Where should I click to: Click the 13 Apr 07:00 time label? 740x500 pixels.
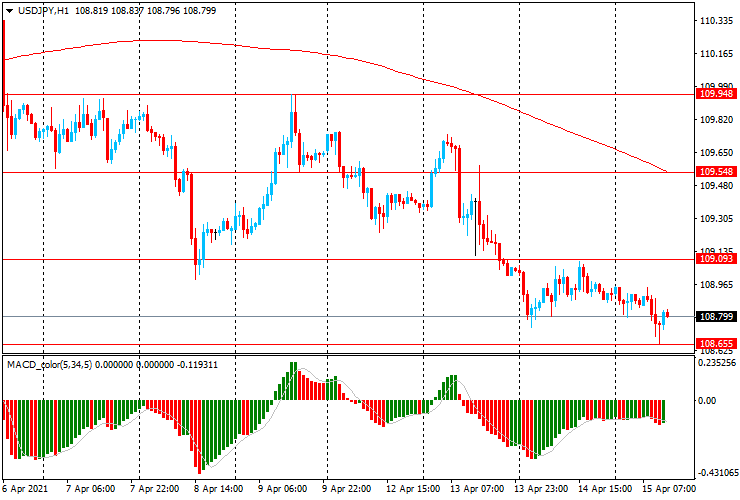click(477, 488)
